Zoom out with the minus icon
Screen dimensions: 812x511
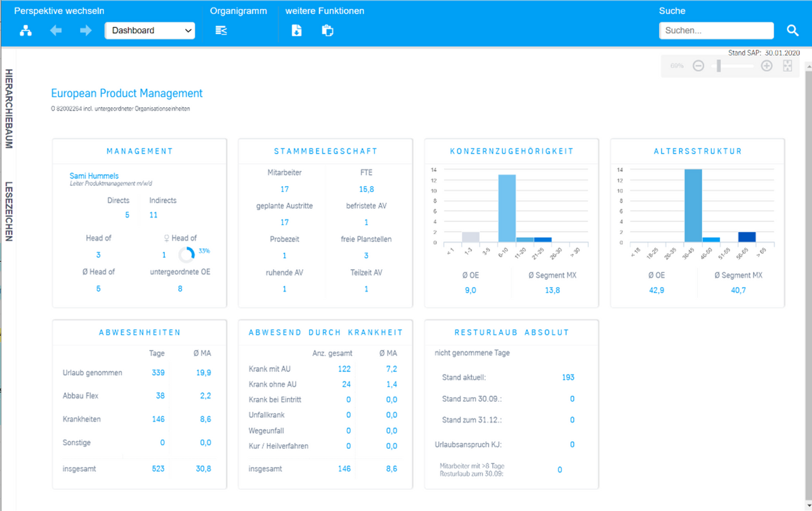[698, 66]
